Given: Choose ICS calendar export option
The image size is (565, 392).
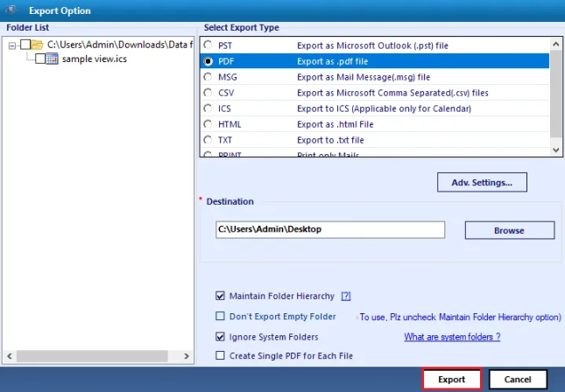Looking at the screenshot, I should pyautogui.click(x=208, y=108).
